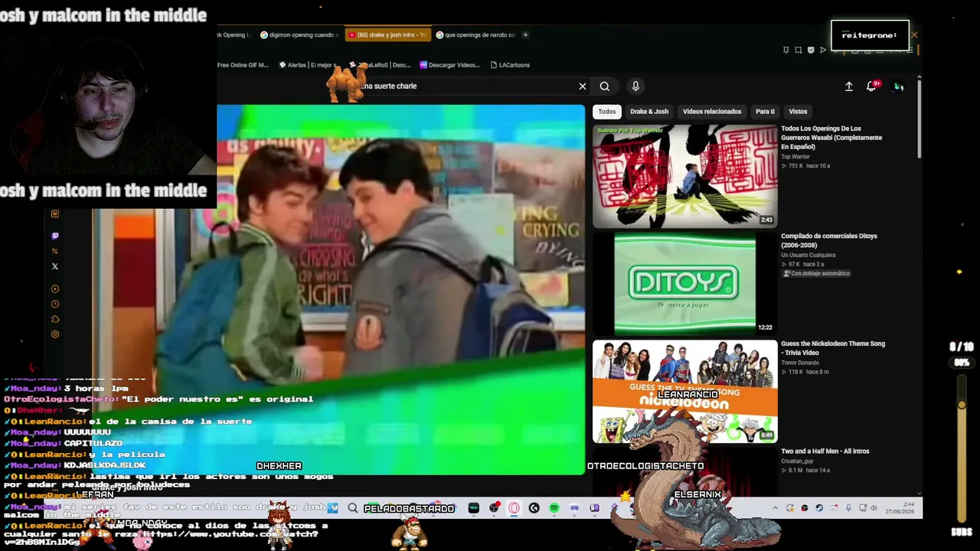
Task: Start YouTube voice search with microphone
Action: pyautogui.click(x=635, y=86)
